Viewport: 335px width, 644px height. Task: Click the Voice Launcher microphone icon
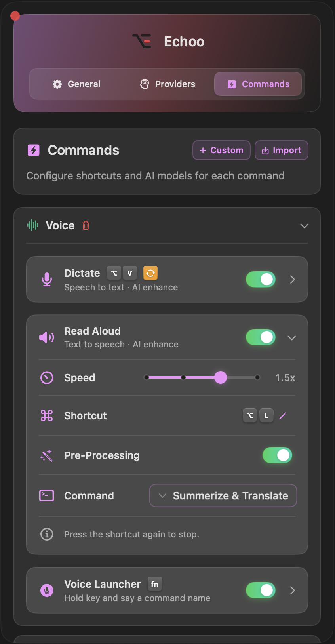pyautogui.click(x=47, y=590)
